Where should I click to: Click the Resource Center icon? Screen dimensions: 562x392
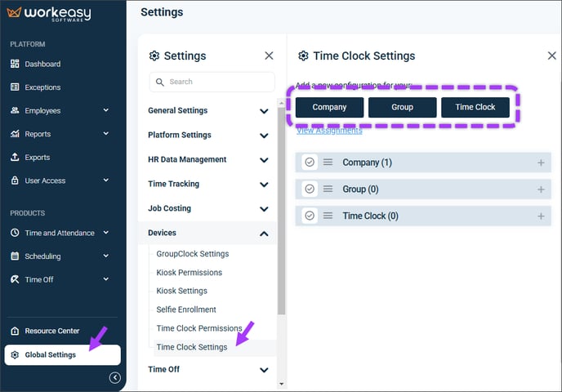pyautogui.click(x=15, y=331)
